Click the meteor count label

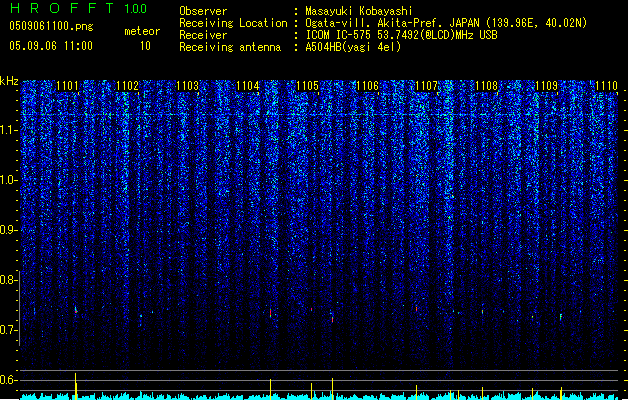click(142, 31)
